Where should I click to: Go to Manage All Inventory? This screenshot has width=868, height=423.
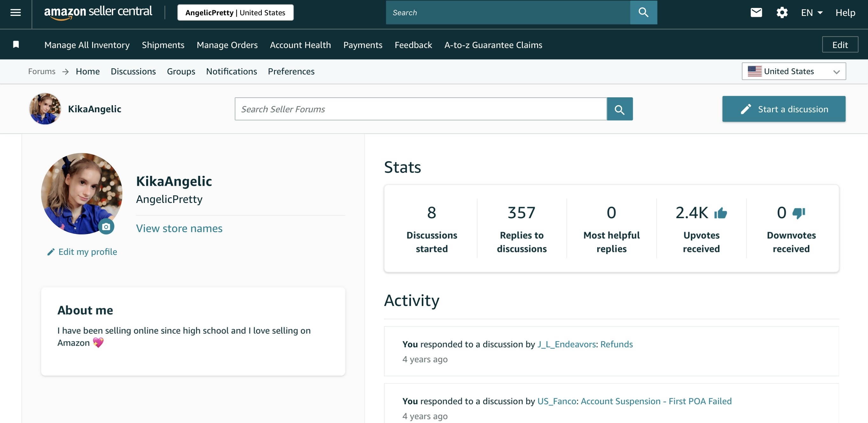point(87,45)
